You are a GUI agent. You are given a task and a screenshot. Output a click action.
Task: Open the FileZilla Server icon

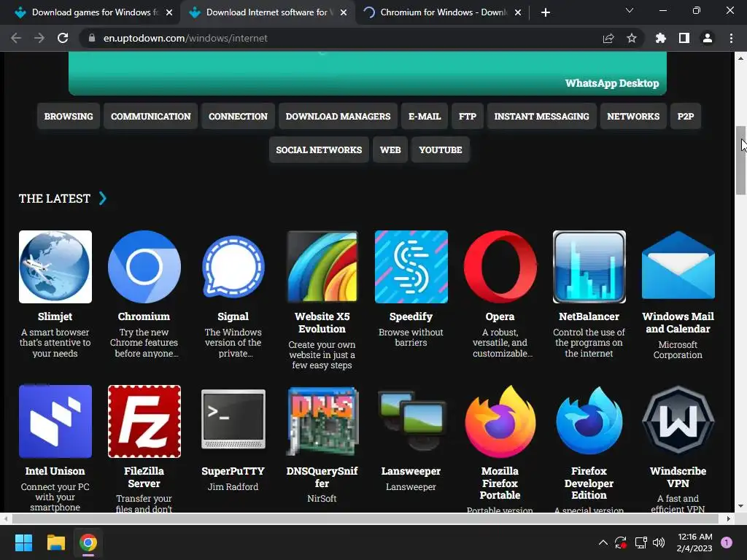tap(144, 421)
